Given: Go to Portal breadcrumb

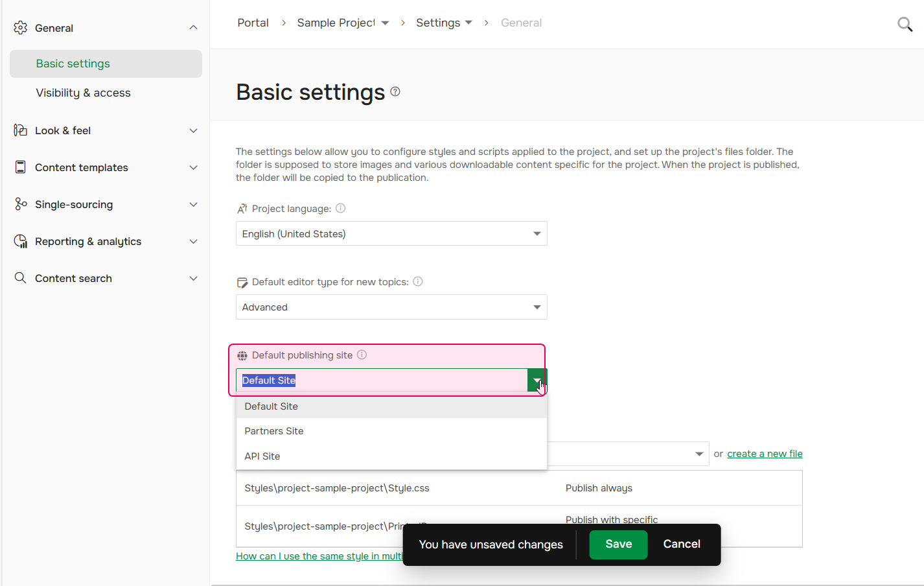Looking at the screenshot, I should (x=253, y=23).
